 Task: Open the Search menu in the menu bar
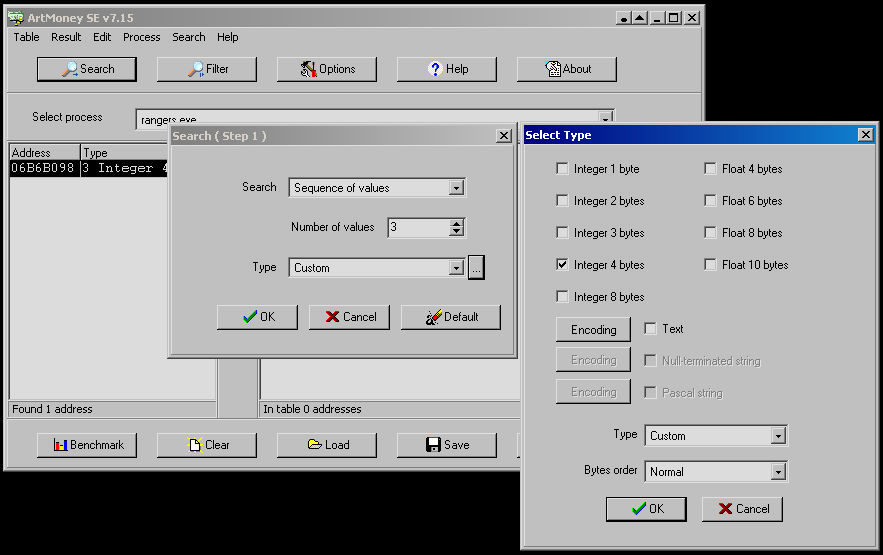[189, 37]
